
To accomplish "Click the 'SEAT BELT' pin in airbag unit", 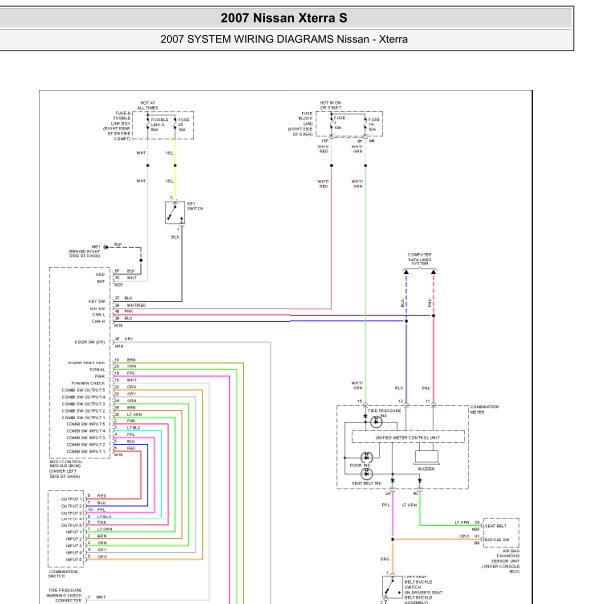I will 496,526.
